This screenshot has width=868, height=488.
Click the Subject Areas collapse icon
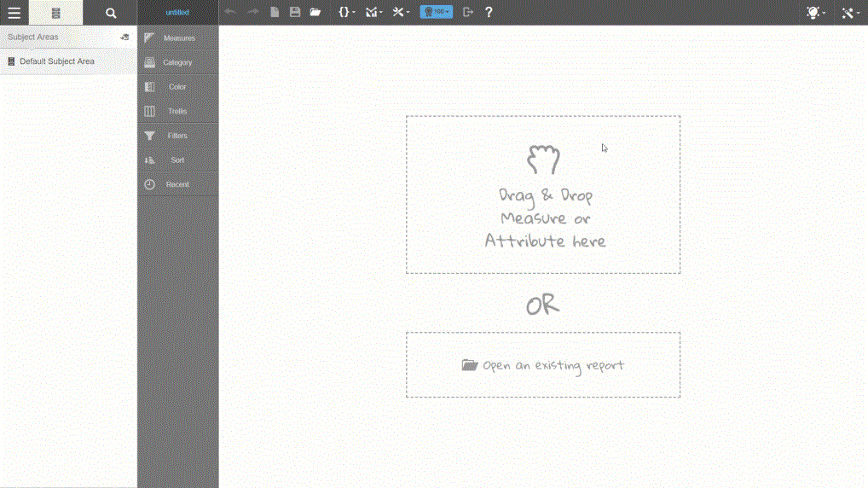pos(124,38)
